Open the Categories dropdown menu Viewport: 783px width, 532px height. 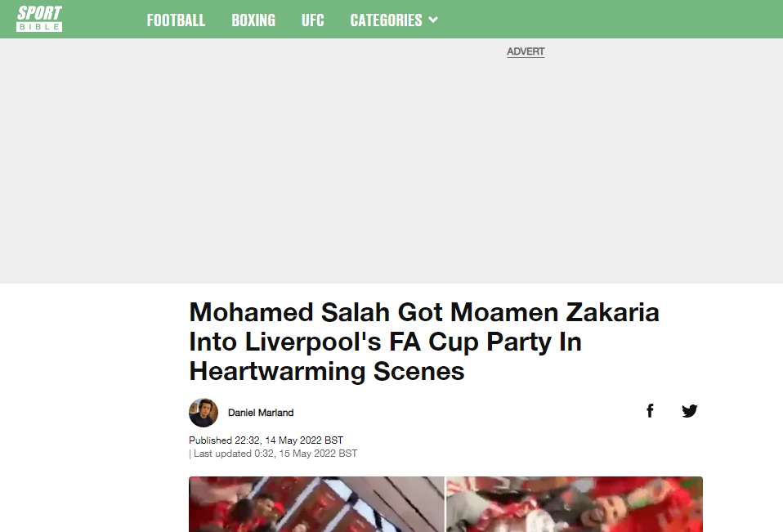(386, 20)
